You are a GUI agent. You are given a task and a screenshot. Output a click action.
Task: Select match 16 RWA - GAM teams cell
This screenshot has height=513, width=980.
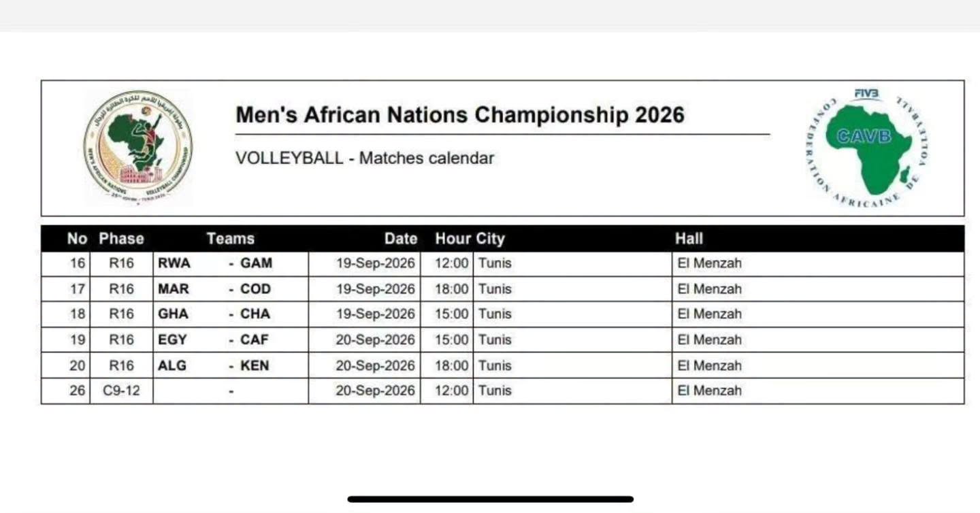[x=231, y=263]
